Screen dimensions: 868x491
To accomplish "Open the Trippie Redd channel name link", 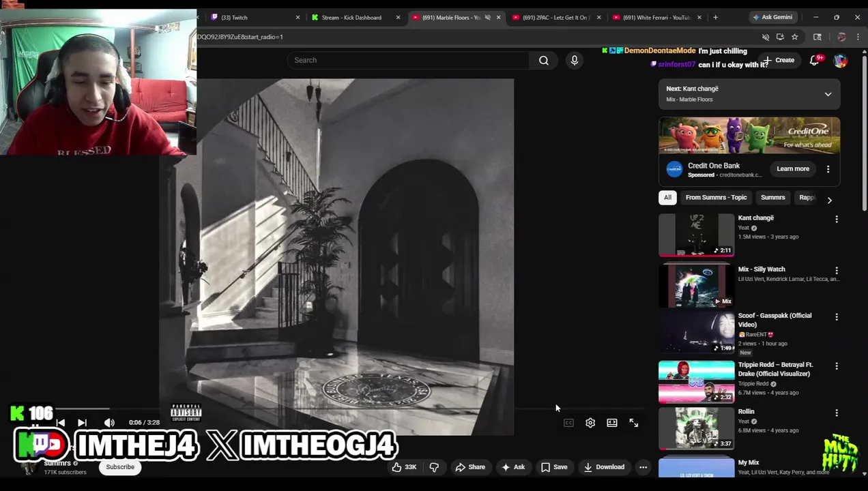I will 753,384.
